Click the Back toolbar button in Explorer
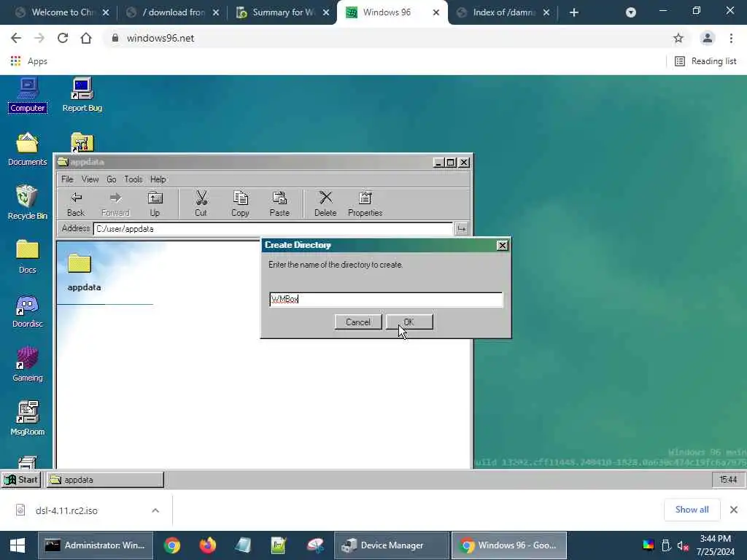This screenshot has height=560, width=747. coord(76,204)
